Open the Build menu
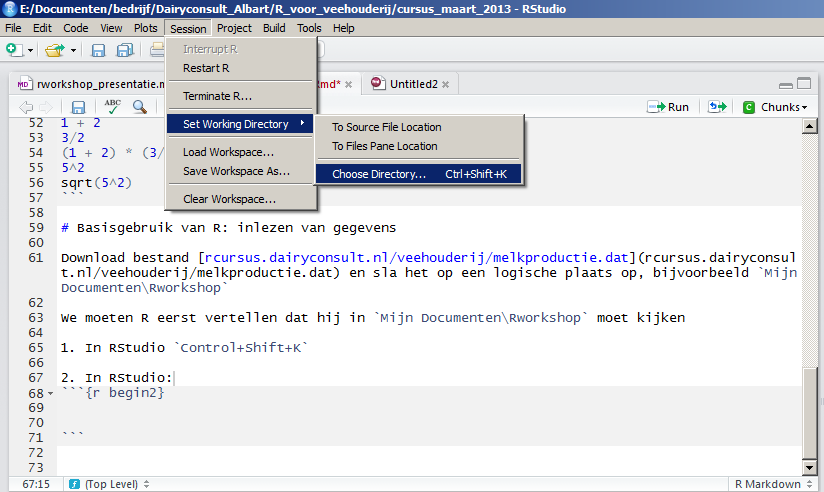Viewport: 824px width, 492px height. [274, 28]
